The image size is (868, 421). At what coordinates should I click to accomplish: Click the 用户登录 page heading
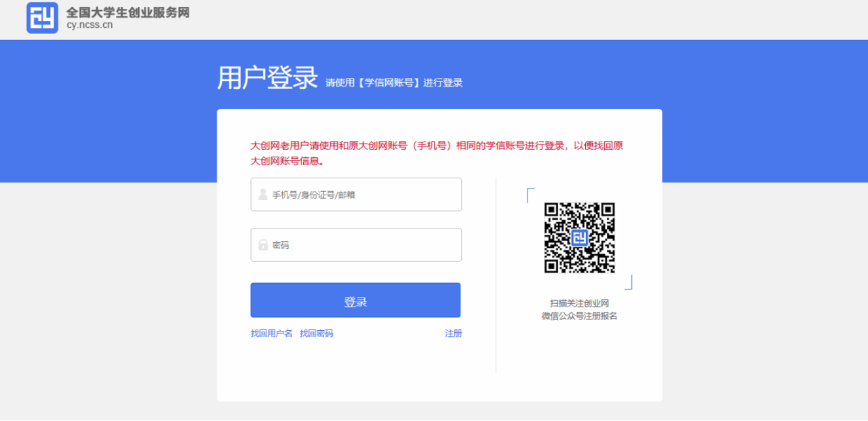click(x=267, y=78)
